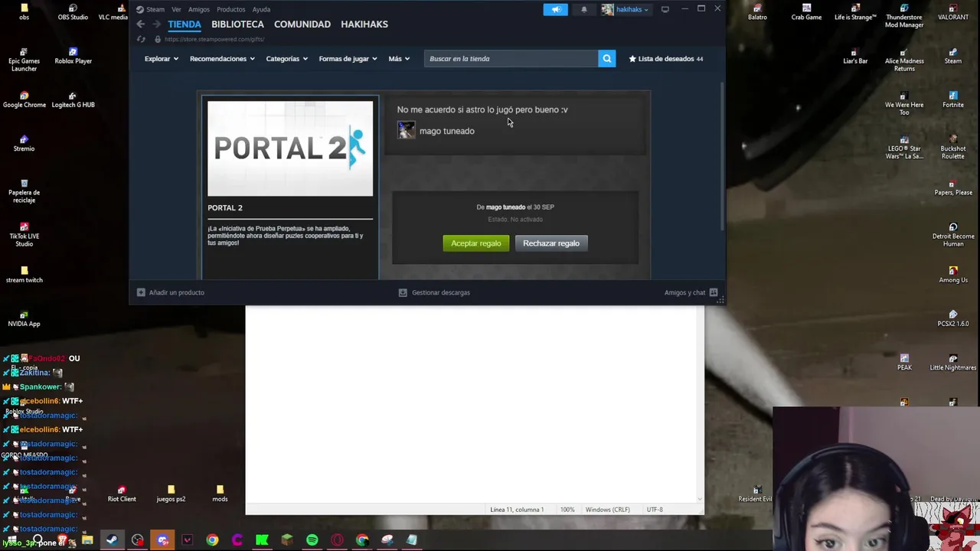Open Roblox Player desktop icon
The image size is (980, 551).
(x=73, y=56)
